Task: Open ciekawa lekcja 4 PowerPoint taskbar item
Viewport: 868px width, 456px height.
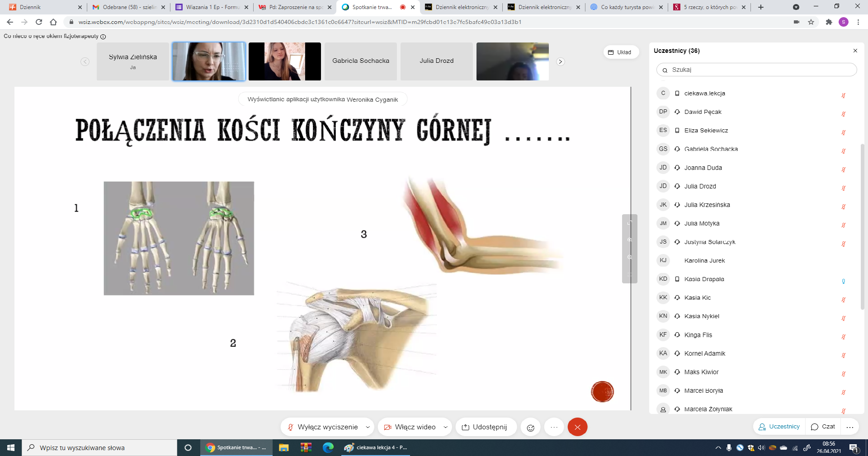Action: pyautogui.click(x=377, y=447)
